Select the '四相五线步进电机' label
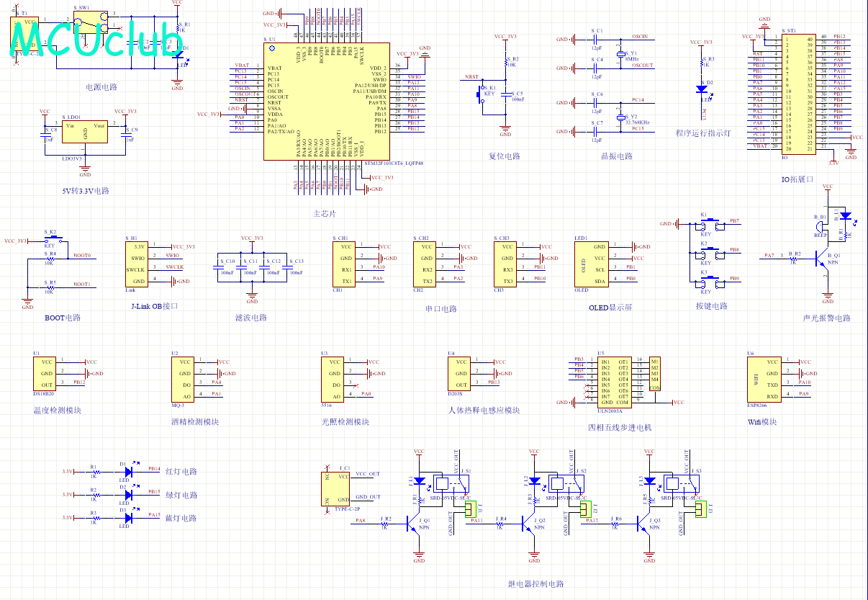Screen dimensions: 868x600 620,427
